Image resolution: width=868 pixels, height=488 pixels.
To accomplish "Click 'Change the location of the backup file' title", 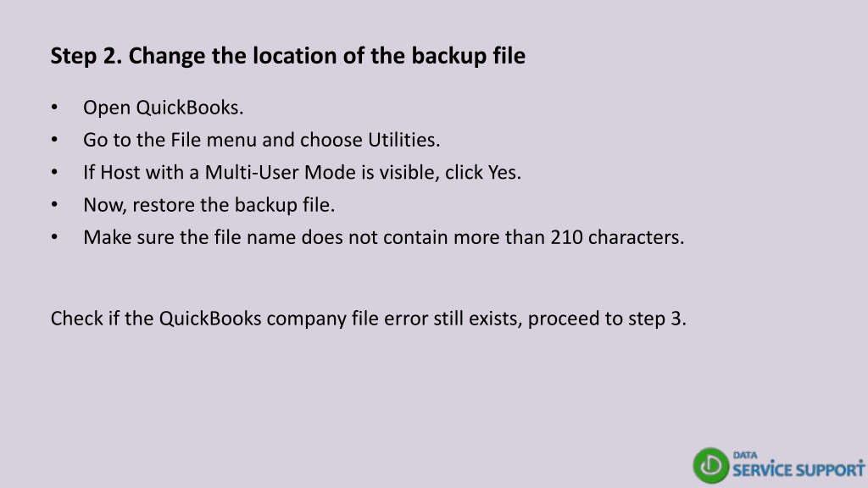I will tap(326, 56).
